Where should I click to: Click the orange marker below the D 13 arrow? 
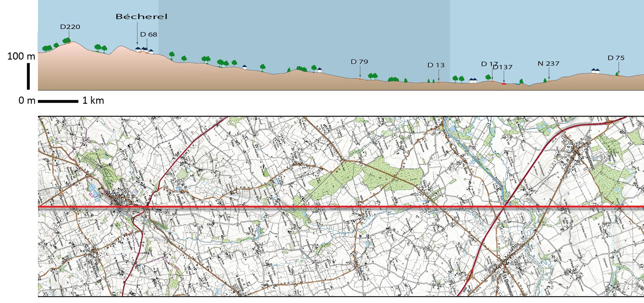(x=439, y=82)
